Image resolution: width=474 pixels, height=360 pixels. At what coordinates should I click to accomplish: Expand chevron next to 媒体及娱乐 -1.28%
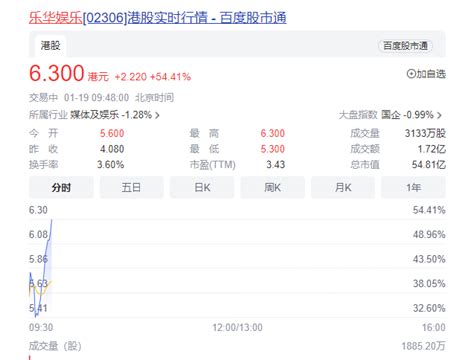157,115
